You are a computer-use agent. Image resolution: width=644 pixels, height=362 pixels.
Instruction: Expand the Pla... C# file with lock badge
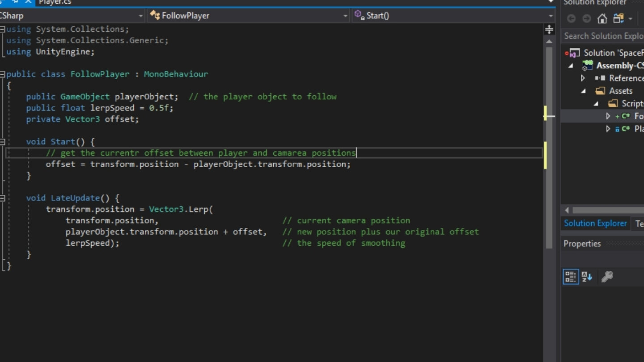(608, 129)
